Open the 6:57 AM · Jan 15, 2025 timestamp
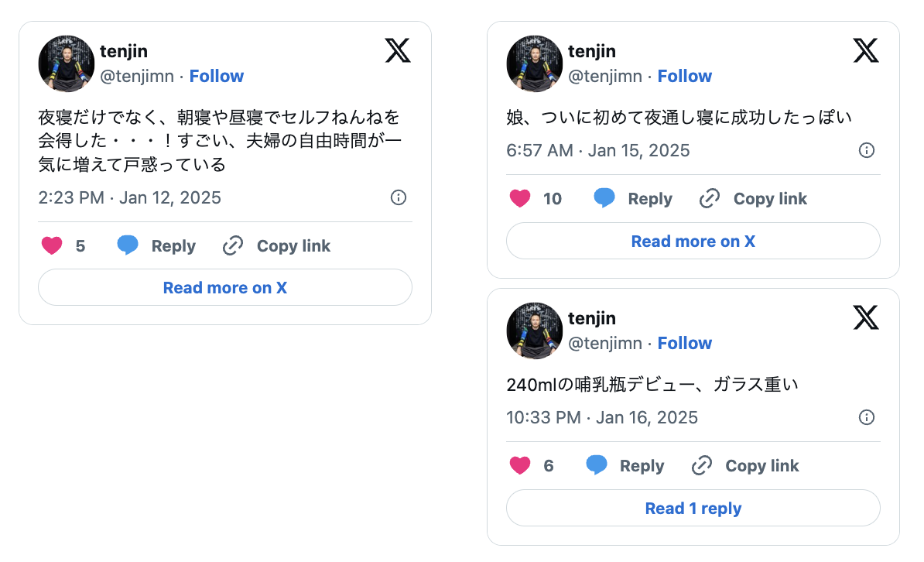 597,150
